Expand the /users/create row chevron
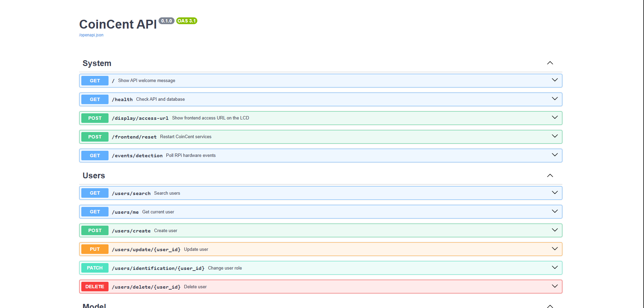This screenshot has height=308, width=644. click(x=555, y=230)
